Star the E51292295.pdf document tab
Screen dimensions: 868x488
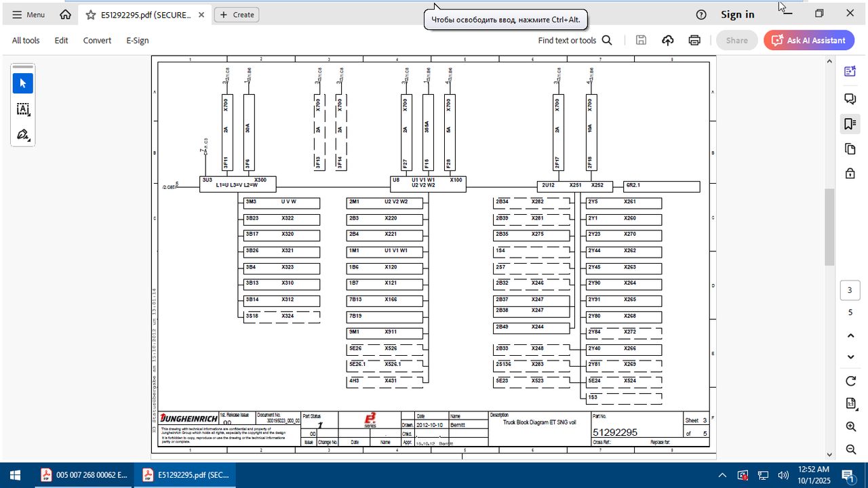coord(90,14)
